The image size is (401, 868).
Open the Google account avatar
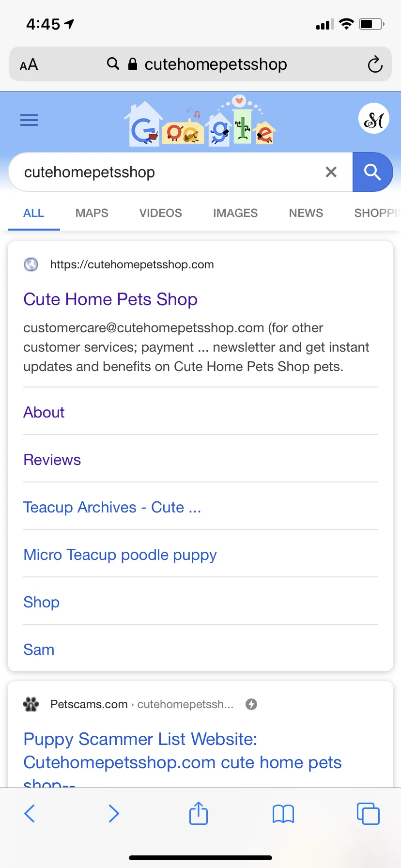374,119
